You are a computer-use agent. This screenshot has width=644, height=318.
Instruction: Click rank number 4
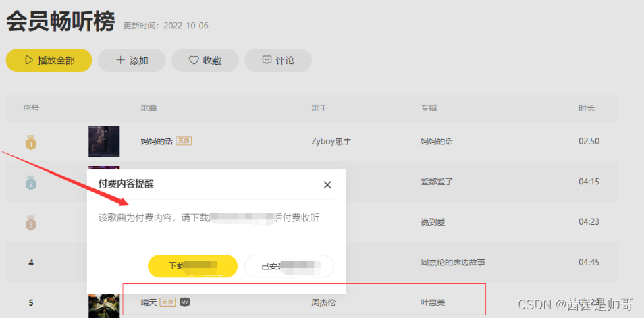click(31, 262)
